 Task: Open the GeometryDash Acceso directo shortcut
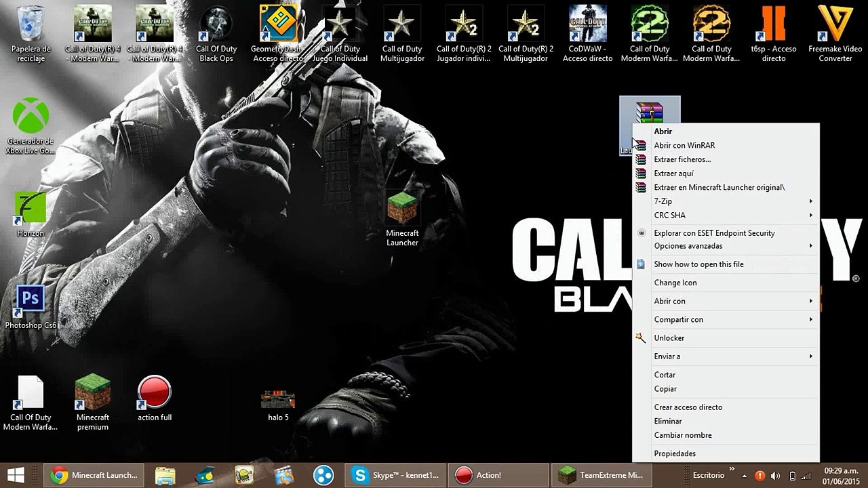point(277,34)
